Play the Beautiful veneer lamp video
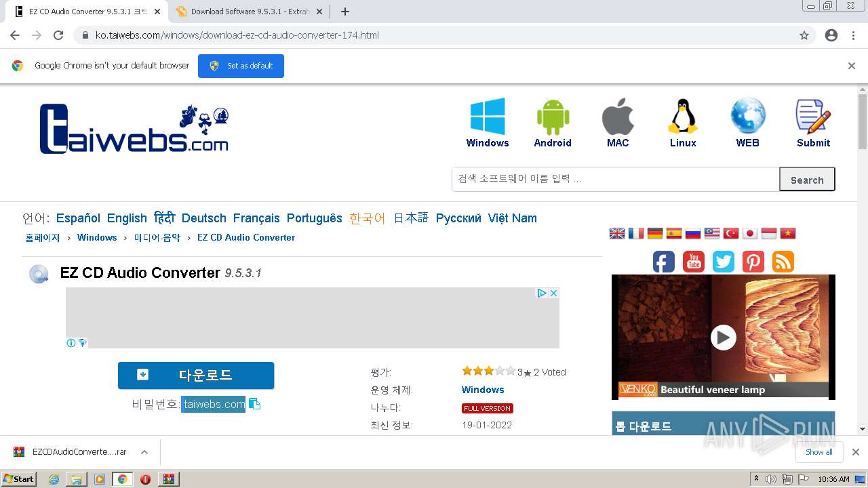Viewport: 868px width, 488px height. click(724, 337)
